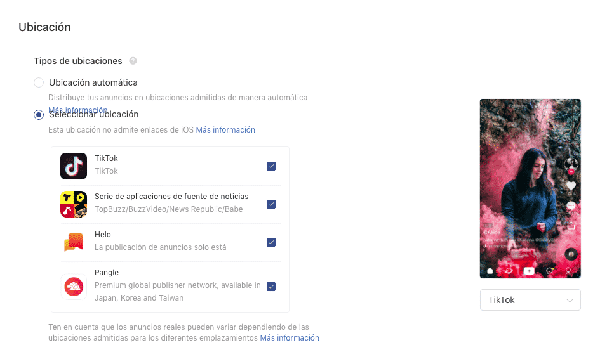Uncheck the news feed apps series checkbox
The image size is (607, 364).
[271, 204]
